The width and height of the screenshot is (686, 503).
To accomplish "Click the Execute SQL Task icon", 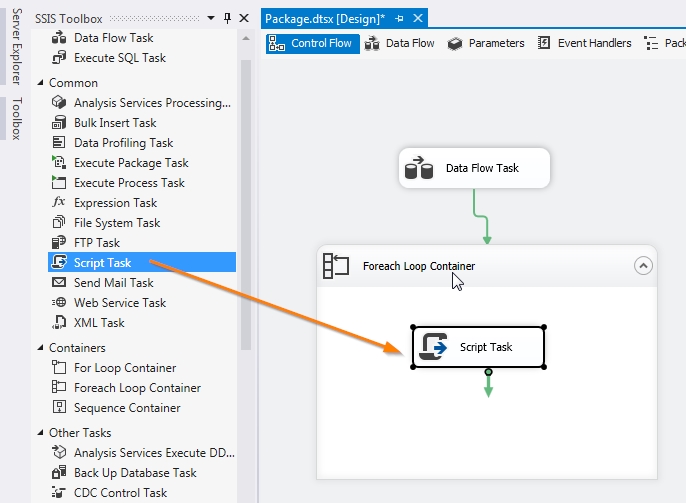I will pyautogui.click(x=59, y=58).
